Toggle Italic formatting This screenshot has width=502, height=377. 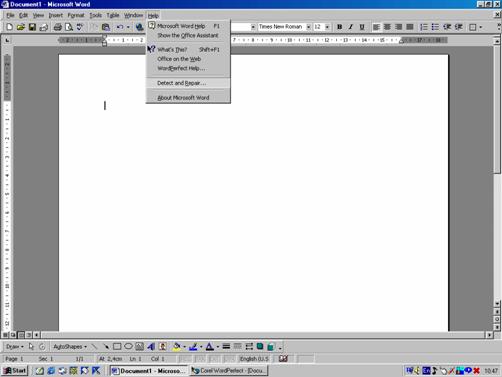tap(350, 27)
